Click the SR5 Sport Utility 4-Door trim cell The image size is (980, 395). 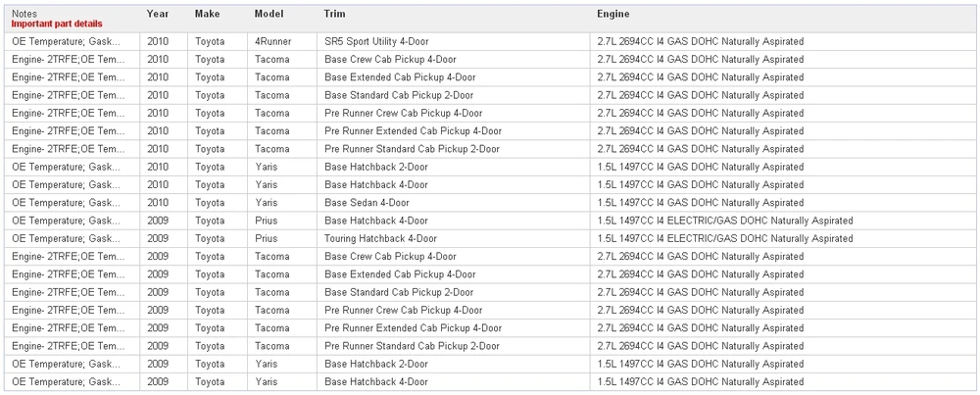(377, 41)
